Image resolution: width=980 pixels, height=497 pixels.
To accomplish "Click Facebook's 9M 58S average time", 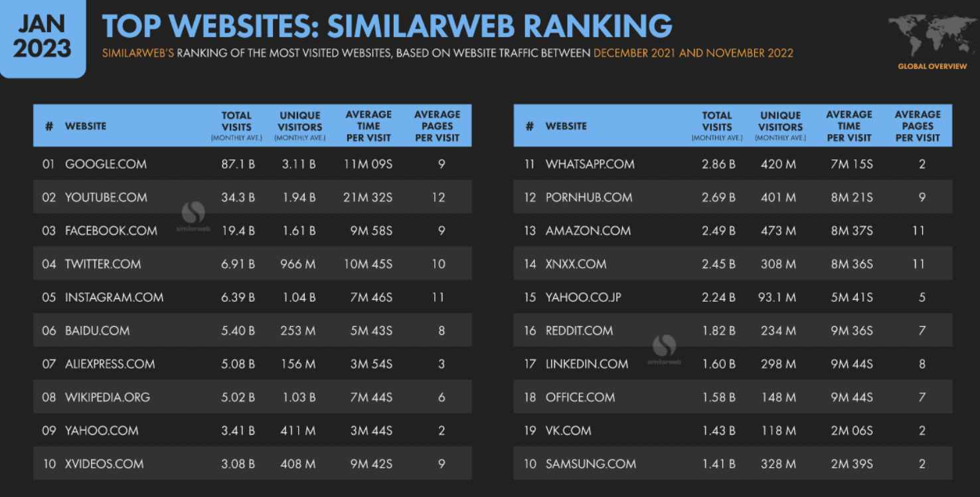I will pyautogui.click(x=372, y=231).
